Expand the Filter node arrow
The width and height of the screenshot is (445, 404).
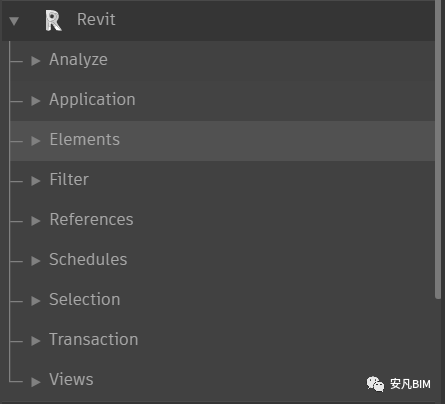point(36,181)
